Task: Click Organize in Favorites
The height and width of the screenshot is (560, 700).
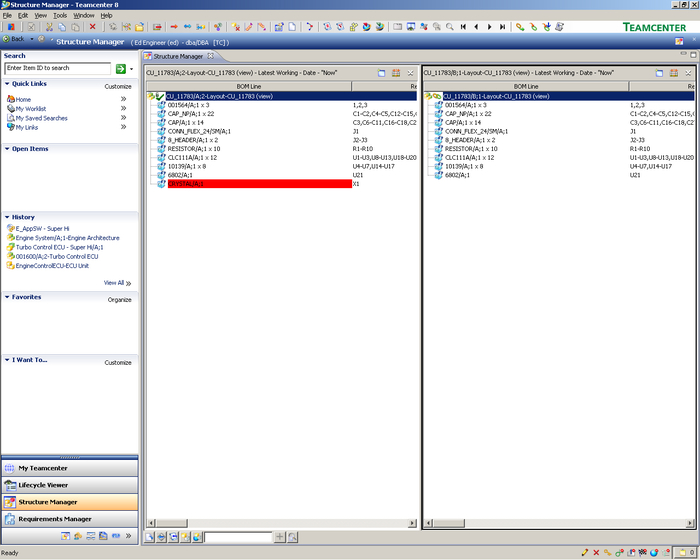Action: click(120, 300)
